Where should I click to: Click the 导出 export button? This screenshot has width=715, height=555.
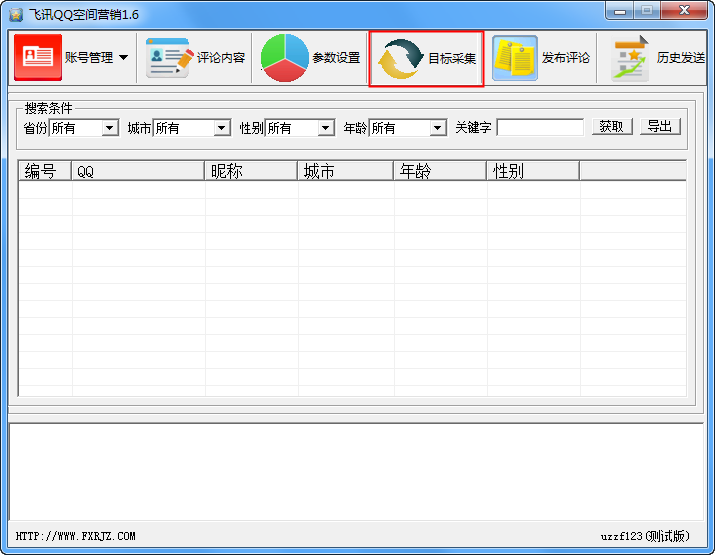click(x=660, y=126)
